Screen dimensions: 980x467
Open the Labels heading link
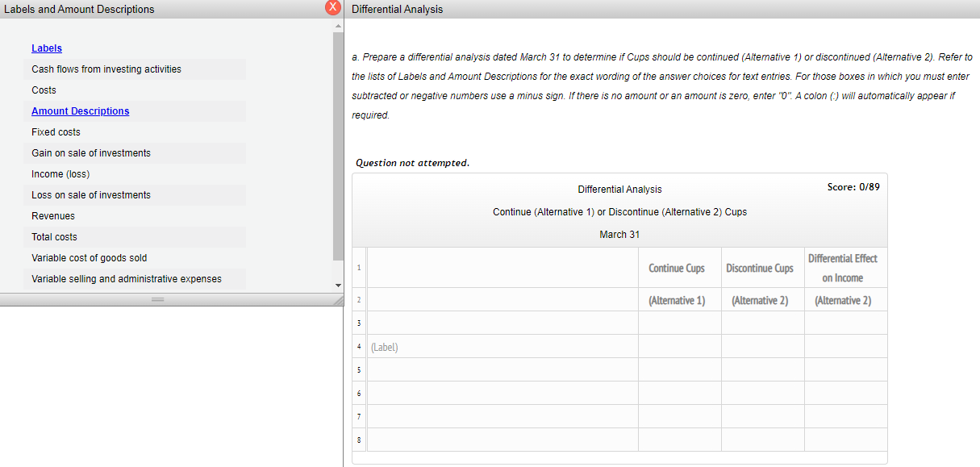[47, 48]
